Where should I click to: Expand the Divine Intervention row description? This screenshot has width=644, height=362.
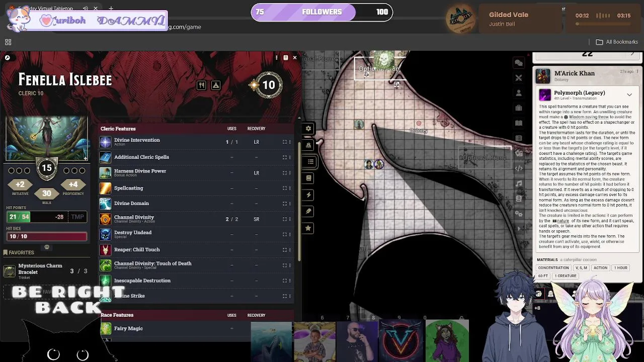coord(284,142)
